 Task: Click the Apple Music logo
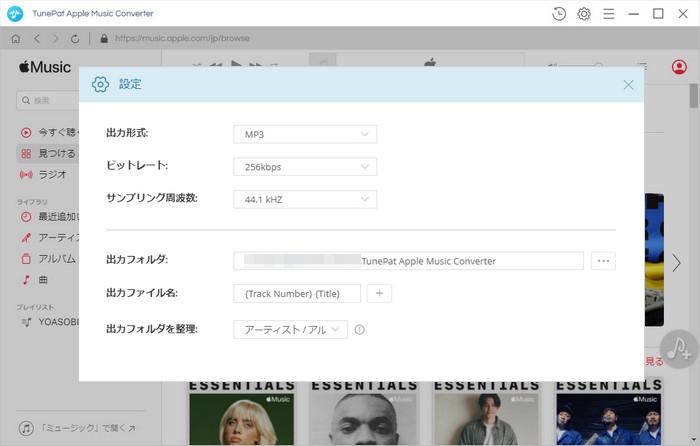(45, 67)
